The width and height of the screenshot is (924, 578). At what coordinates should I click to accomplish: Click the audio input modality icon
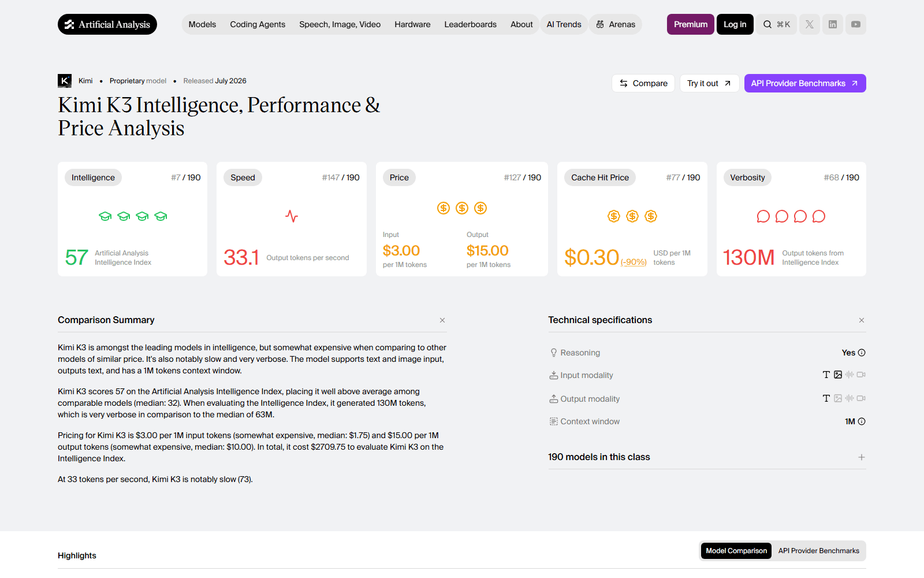click(x=850, y=375)
